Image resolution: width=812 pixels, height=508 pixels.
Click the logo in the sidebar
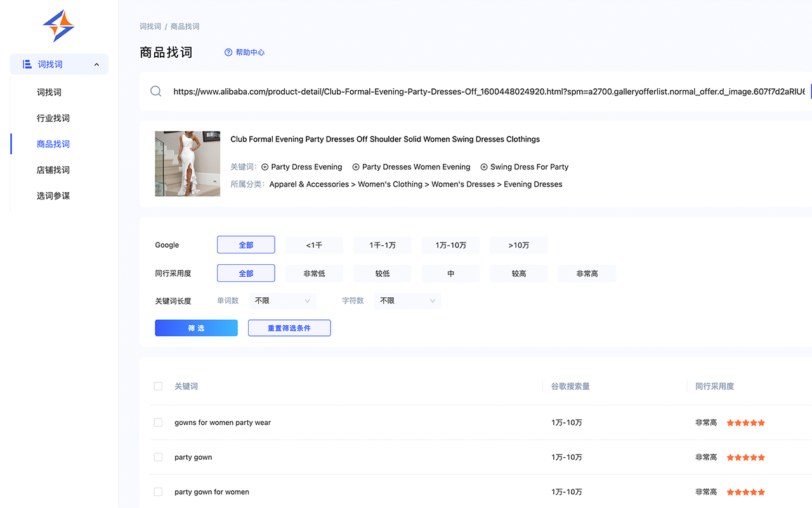tap(58, 25)
